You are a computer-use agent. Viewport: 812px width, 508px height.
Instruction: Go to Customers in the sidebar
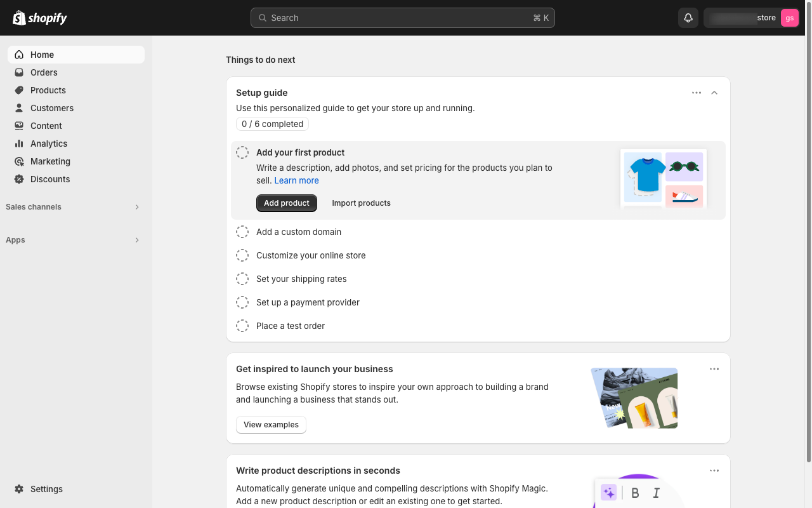52,108
